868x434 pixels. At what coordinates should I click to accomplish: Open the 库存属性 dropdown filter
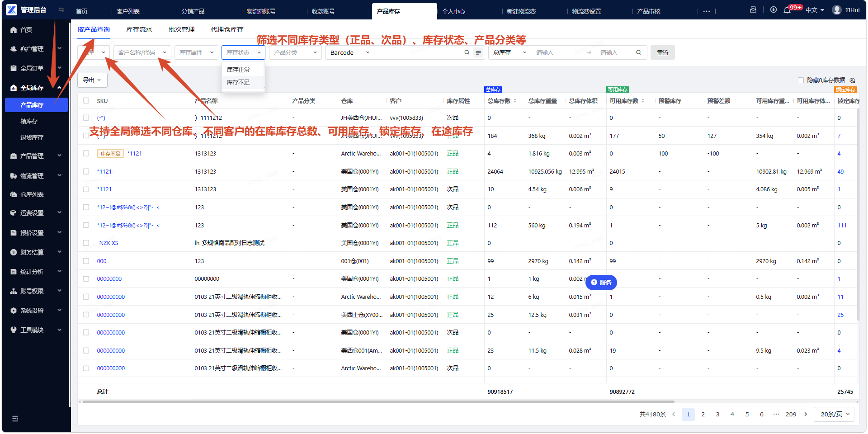pyautogui.click(x=196, y=52)
